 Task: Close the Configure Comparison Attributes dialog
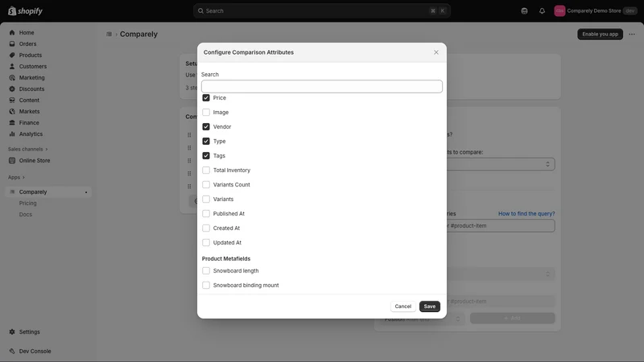[x=436, y=52]
